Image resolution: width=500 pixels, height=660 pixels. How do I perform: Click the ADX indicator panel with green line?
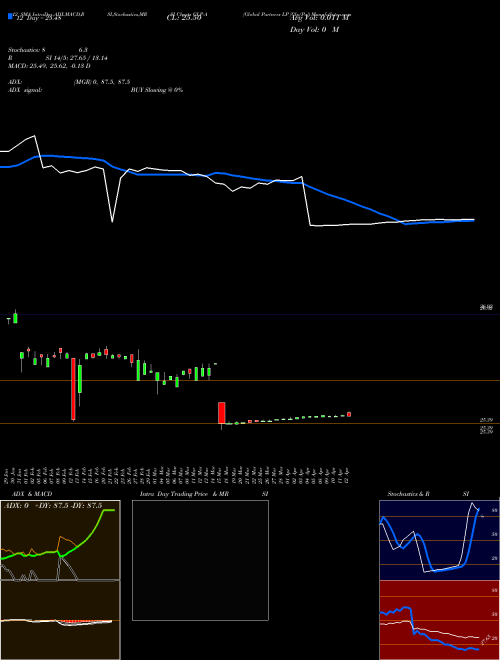pyautogui.click(x=60, y=540)
